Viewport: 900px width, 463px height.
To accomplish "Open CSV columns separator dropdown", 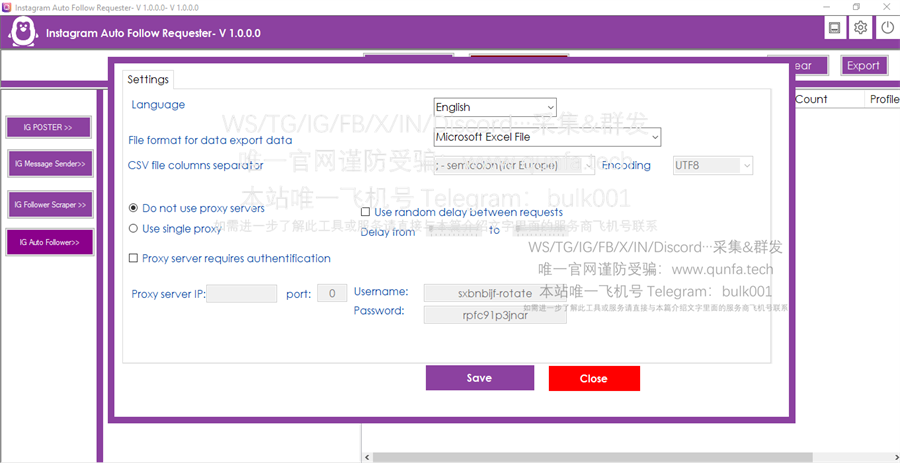I will [x=514, y=166].
